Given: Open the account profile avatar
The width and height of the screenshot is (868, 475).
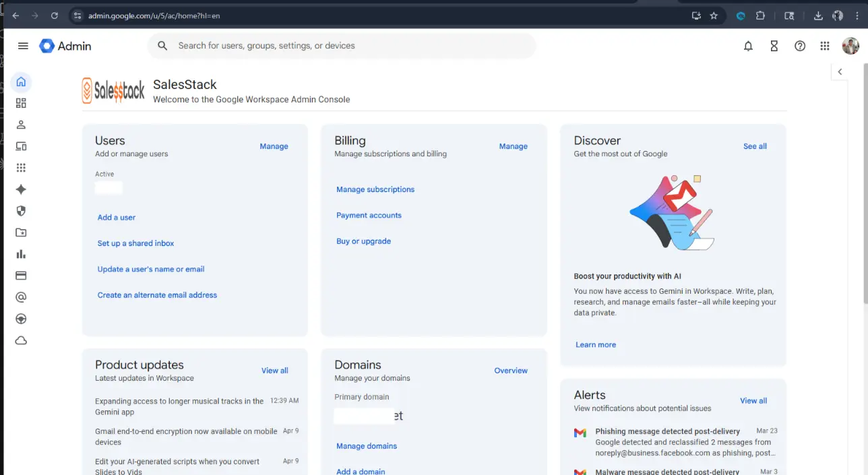Looking at the screenshot, I should pos(850,46).
